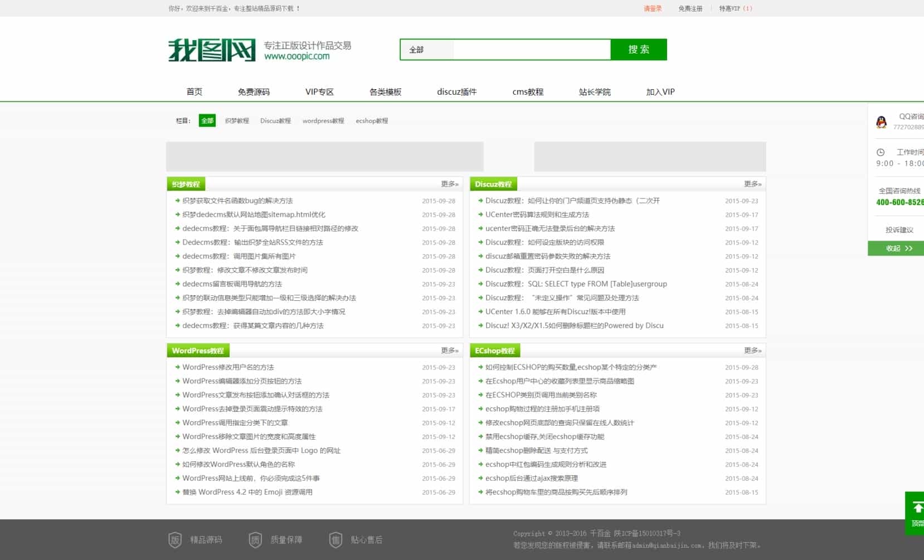
Task: Open article 织梦教程：修改文章不修改文章发布时间
Action: (245, 270)
